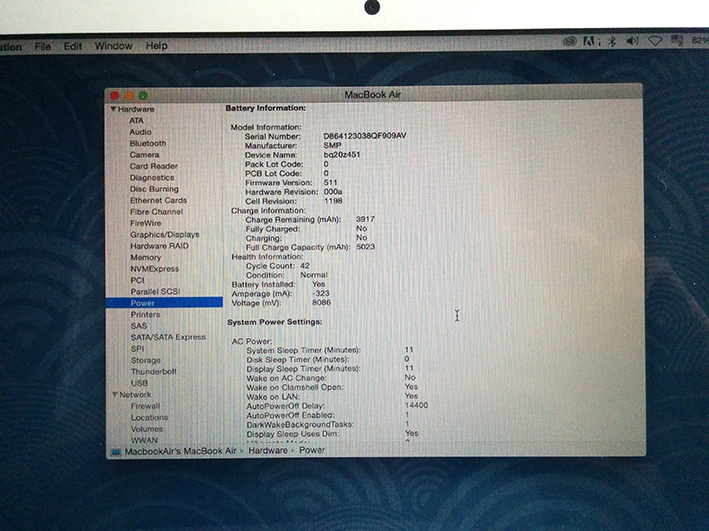Open the Bluetooth status menu icon
The image size is (709, 531).
612,42
